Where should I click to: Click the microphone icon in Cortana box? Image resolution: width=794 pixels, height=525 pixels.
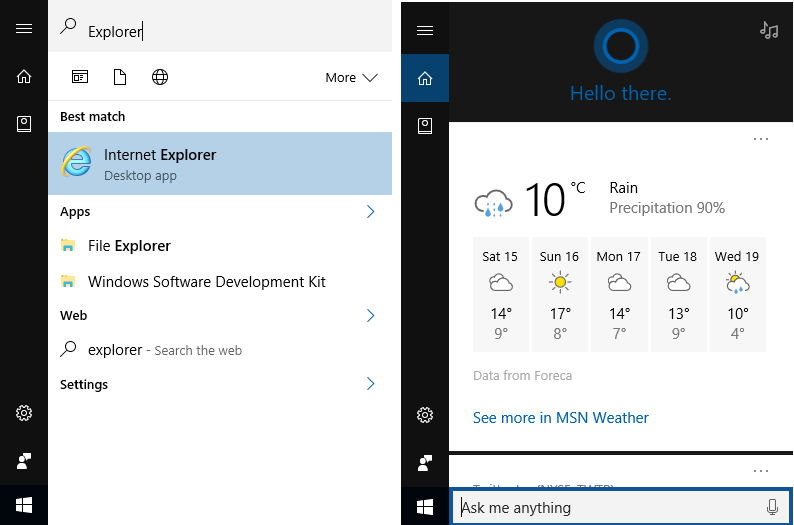click(x=772, y=507)
